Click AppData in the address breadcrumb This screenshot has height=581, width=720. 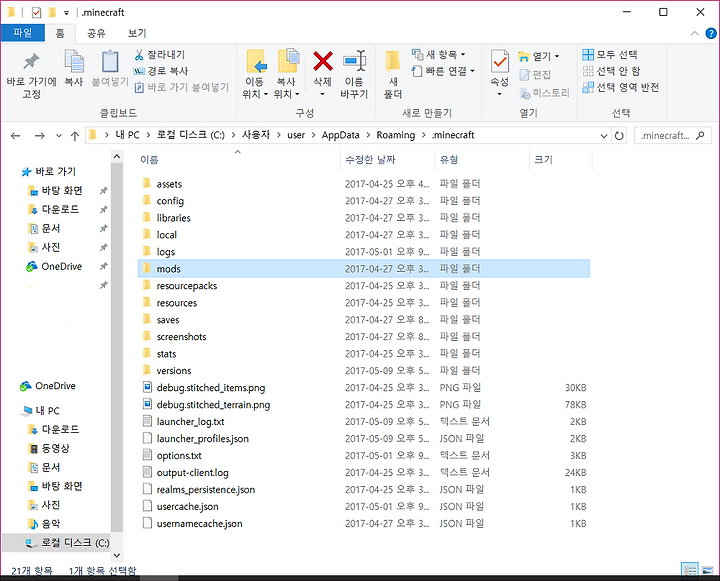(340, 135)
